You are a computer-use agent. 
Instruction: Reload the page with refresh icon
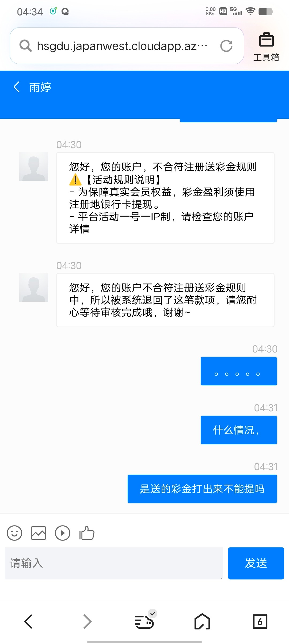[226, 46]
